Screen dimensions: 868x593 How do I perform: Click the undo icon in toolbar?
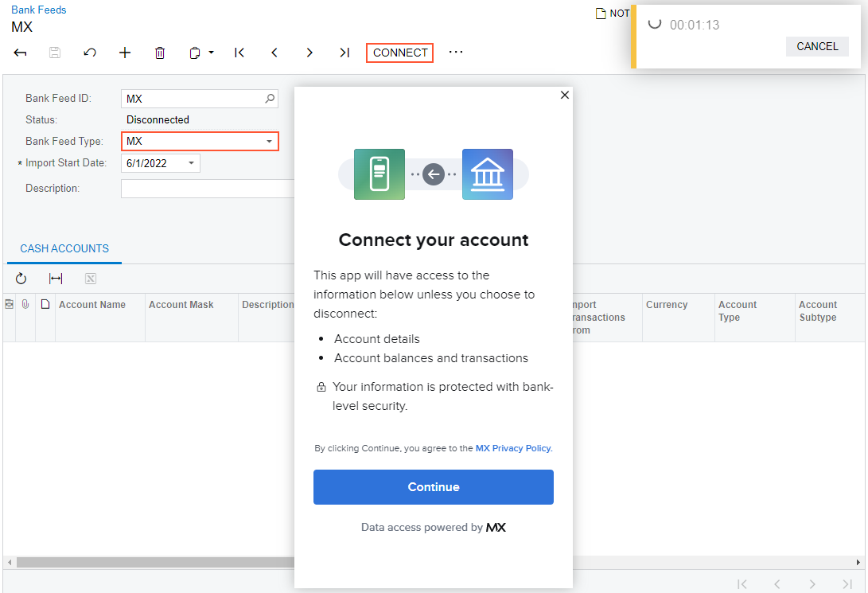tap(90, 53)
